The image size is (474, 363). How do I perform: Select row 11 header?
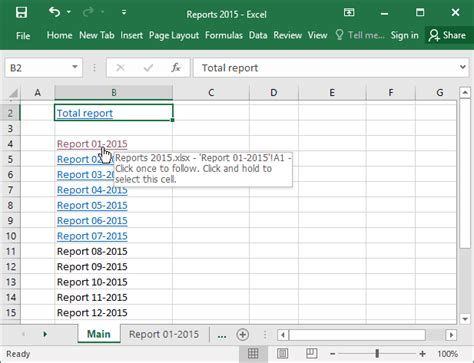click(x=10, y=251)
